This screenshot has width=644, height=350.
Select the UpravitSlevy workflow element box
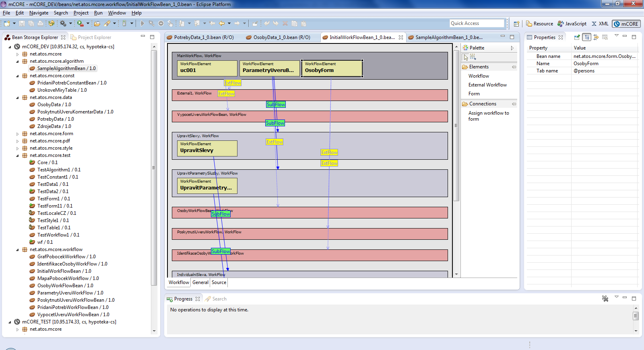click(x=207, y=148)
